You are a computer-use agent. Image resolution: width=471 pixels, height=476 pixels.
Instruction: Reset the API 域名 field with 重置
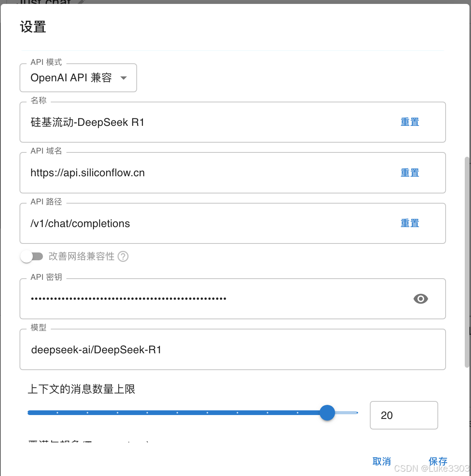(x=410, y=173)
